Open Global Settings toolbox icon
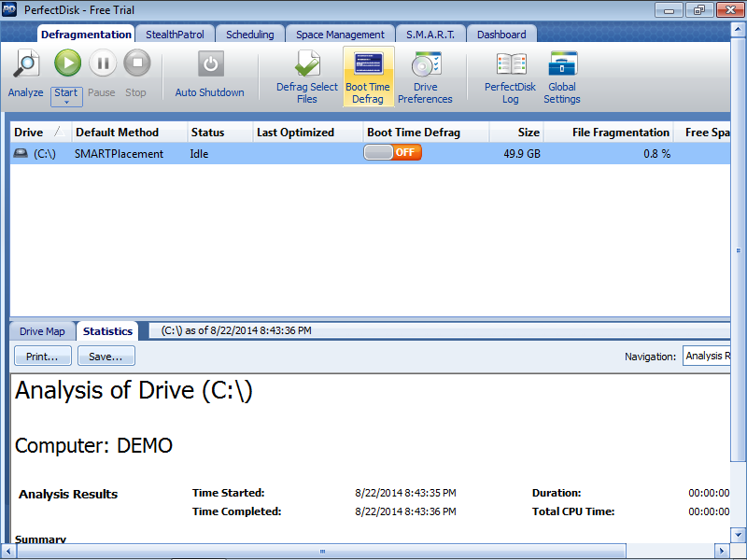Image resolution: width=747 pixels, height=560 pixels. point(562,64)
